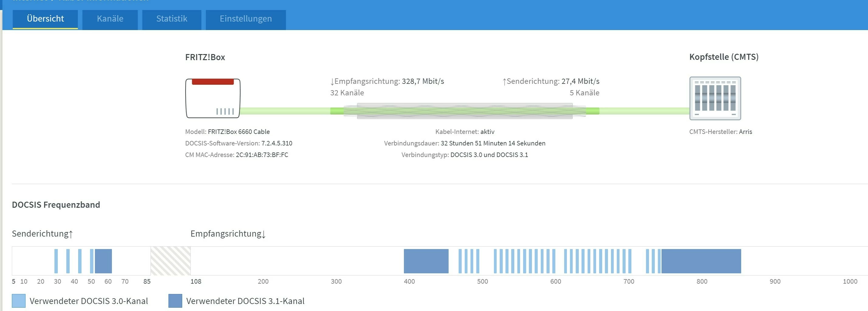Viewport: 868px width, 311px height.
Task: Click the 'Kopfstelle (CMTS)' heading
Action: click(724, 57)
